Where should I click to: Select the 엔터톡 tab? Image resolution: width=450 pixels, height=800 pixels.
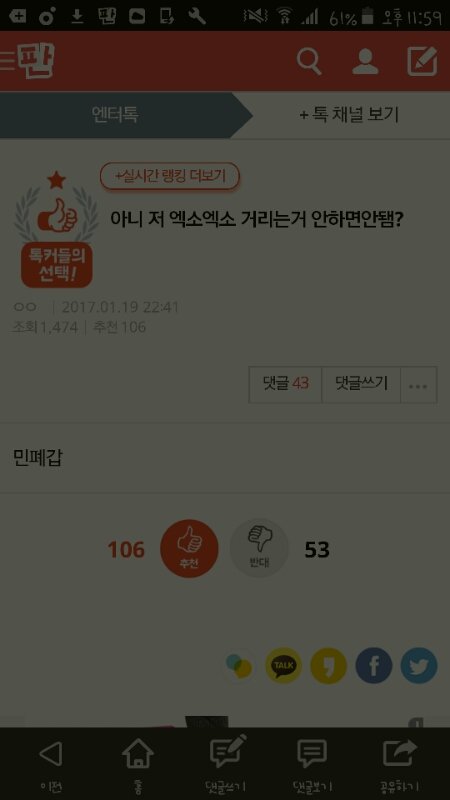(x=115, y=115)
